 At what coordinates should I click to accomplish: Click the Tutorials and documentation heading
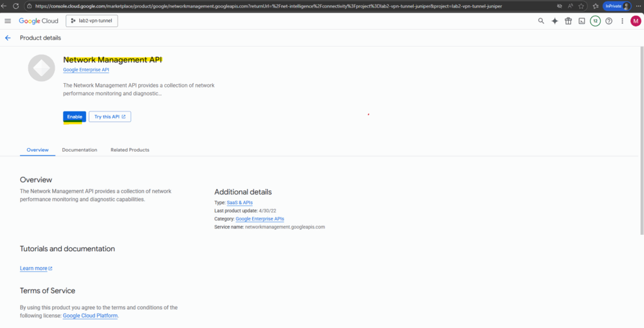[x=67, y=249]
